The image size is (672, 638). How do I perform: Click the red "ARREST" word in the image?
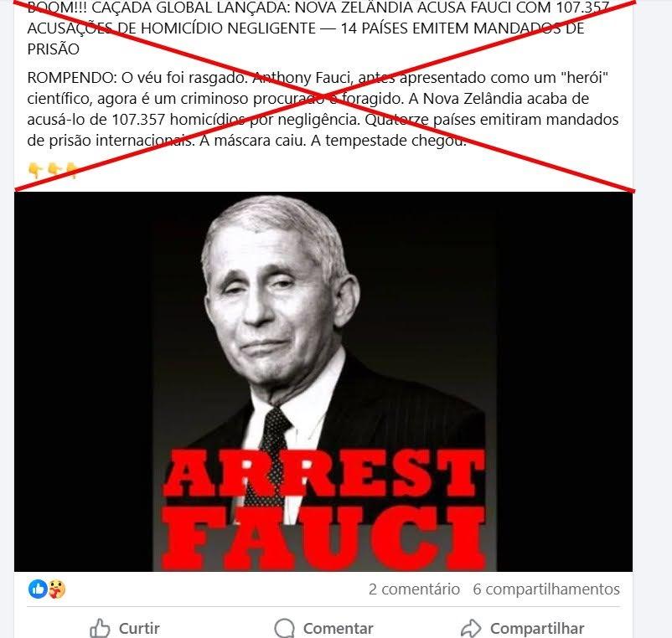(x=324, y=473)
